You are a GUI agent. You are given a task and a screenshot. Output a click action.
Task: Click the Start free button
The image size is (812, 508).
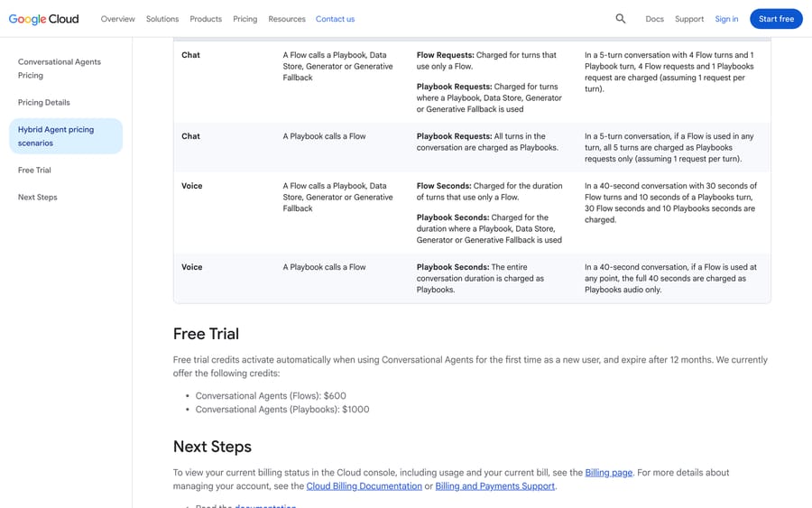click(776, 19)
